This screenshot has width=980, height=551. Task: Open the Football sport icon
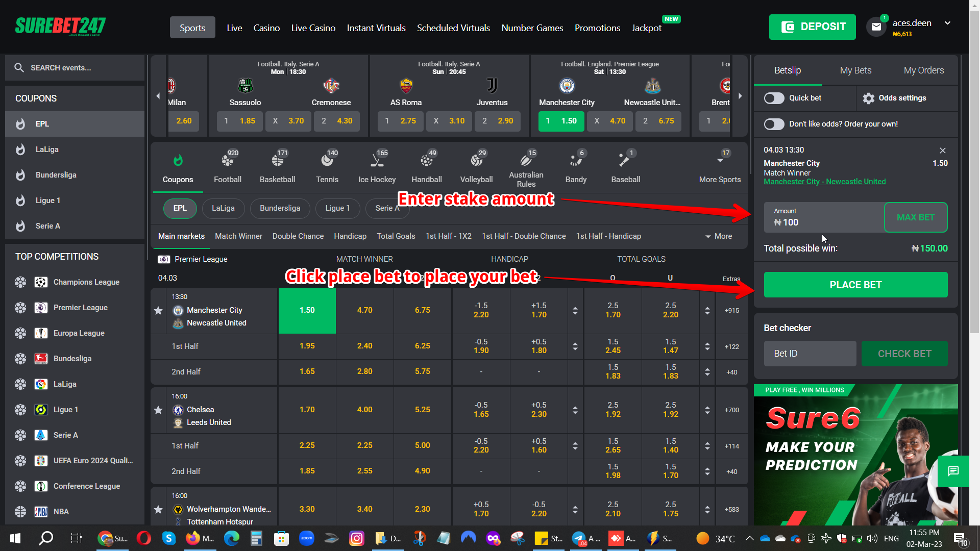pos(228,161)
